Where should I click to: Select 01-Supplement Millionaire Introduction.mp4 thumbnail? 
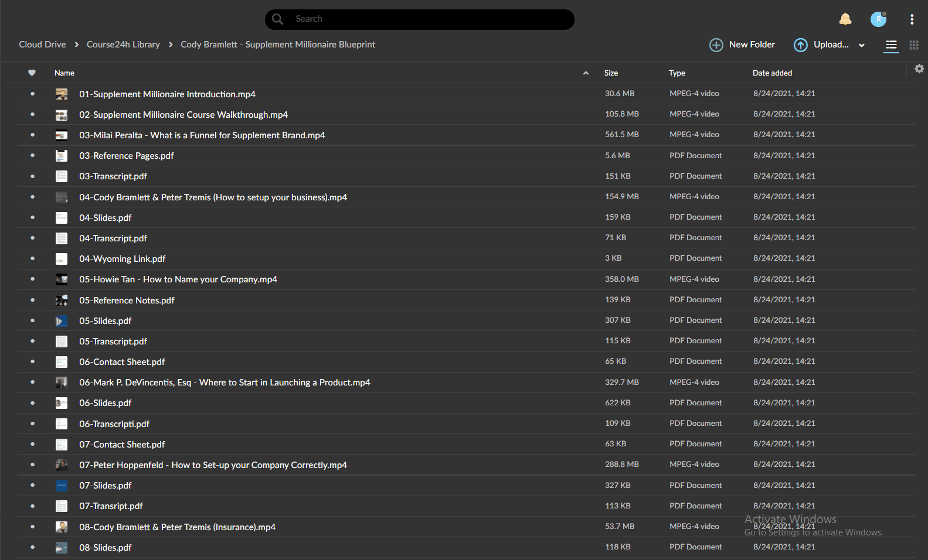(x=62, y=94)
